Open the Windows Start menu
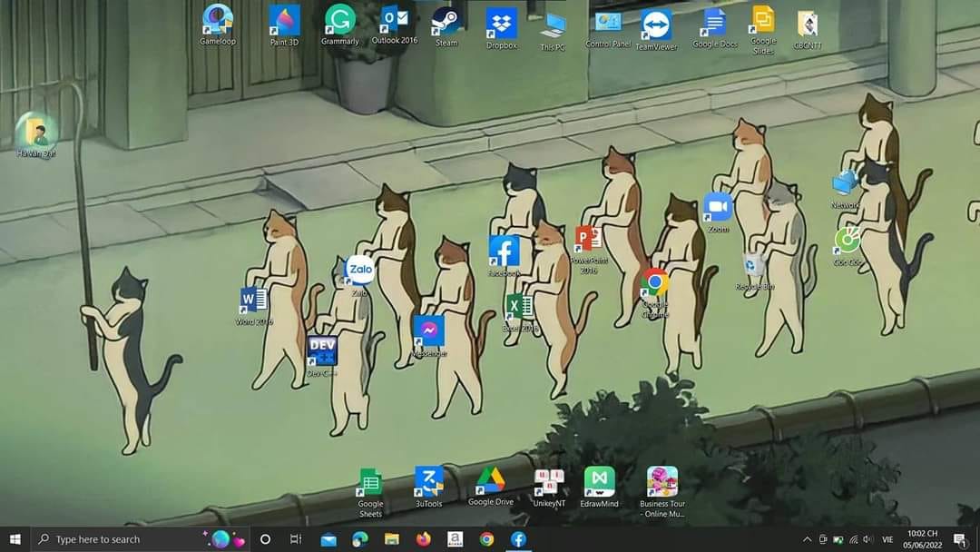This screenshot has width=980, height=552. [x=15, y=539]
